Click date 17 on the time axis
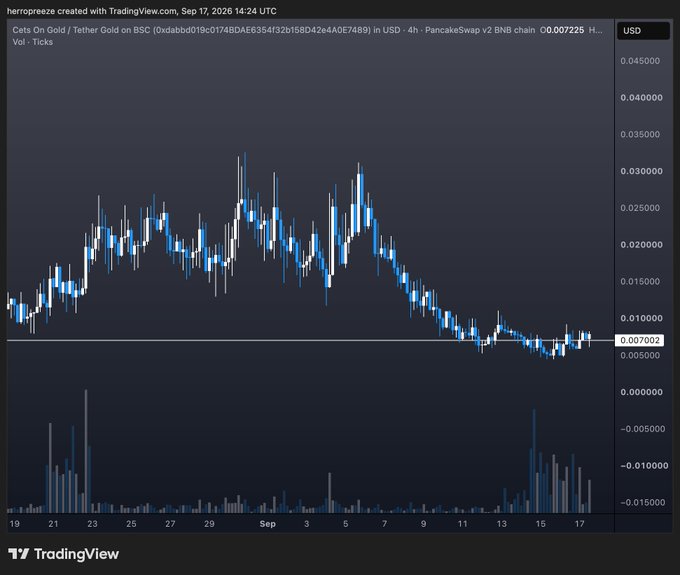 pos(579,524)
